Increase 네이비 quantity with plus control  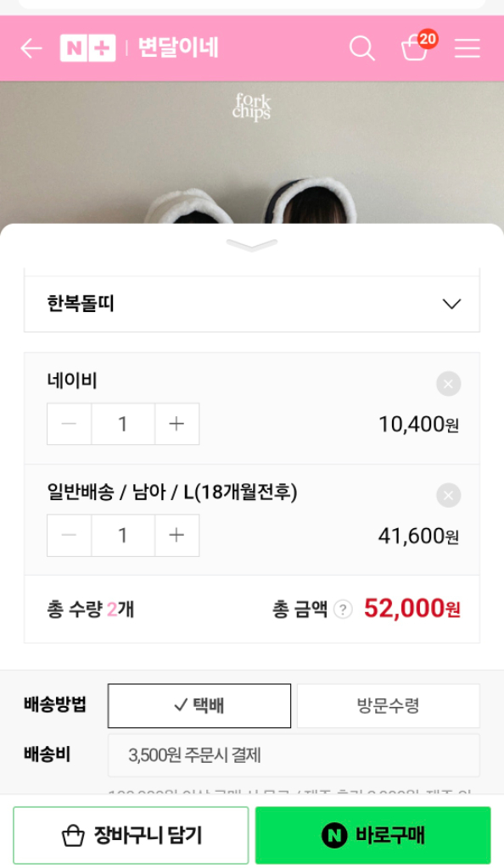coord(176,424)
